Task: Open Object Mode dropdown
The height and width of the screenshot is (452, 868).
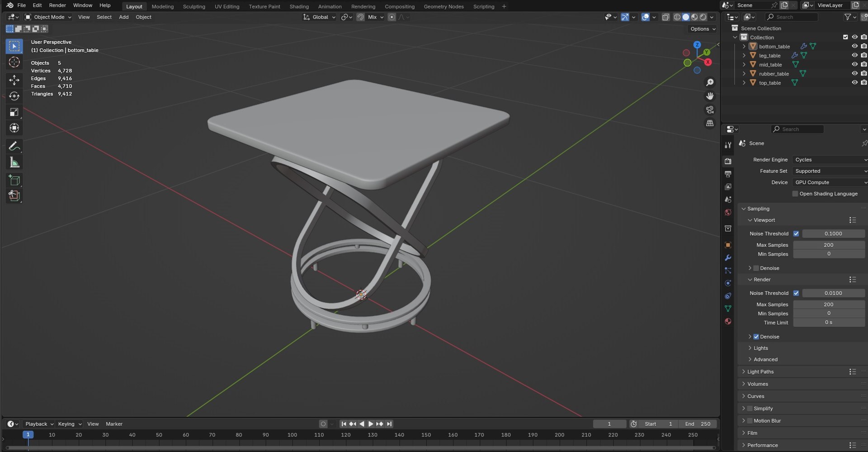Action: pyautogui.click(x=48, y=17)
